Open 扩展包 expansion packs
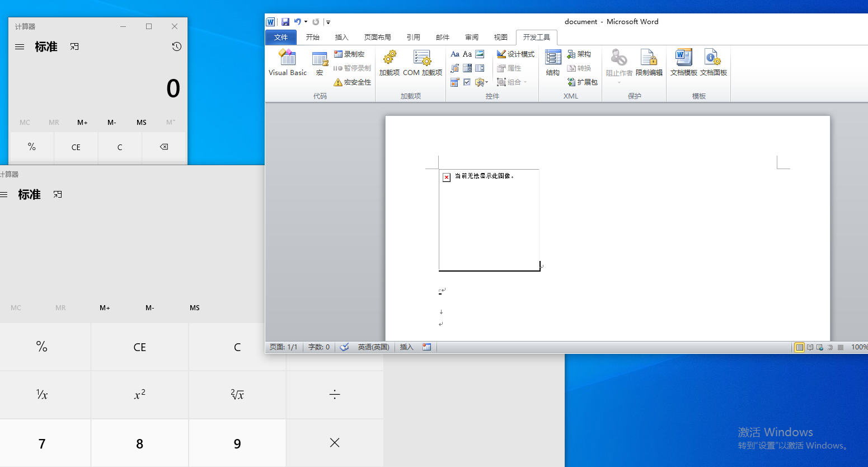This screenshot has height=467, width=868. (x=583, y=82)
